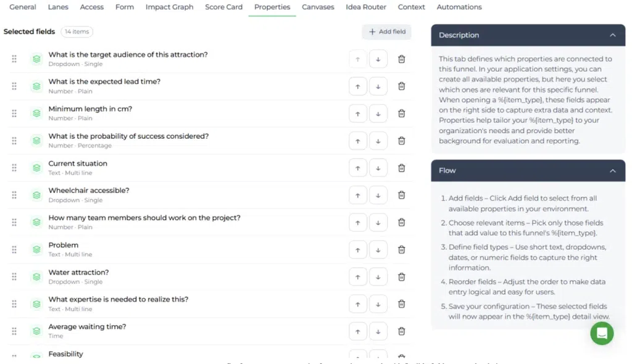Open the Context tab

411,7
